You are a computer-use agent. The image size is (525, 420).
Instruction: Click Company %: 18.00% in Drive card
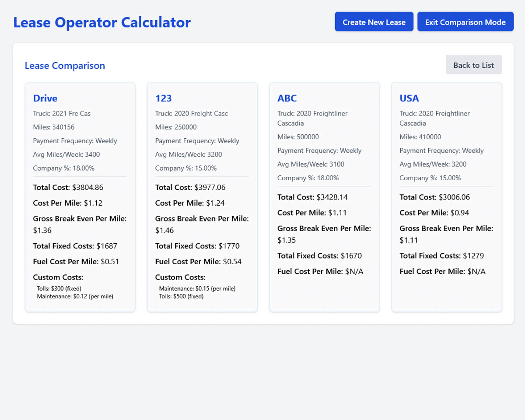click(x=64, y=168)
